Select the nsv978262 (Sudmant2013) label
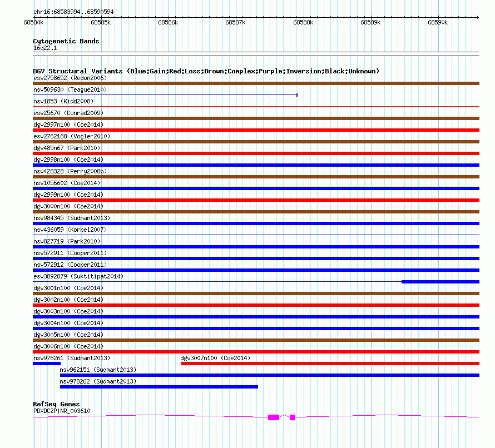This screenshot has height=448, width=495. click(x=98, y=381)
